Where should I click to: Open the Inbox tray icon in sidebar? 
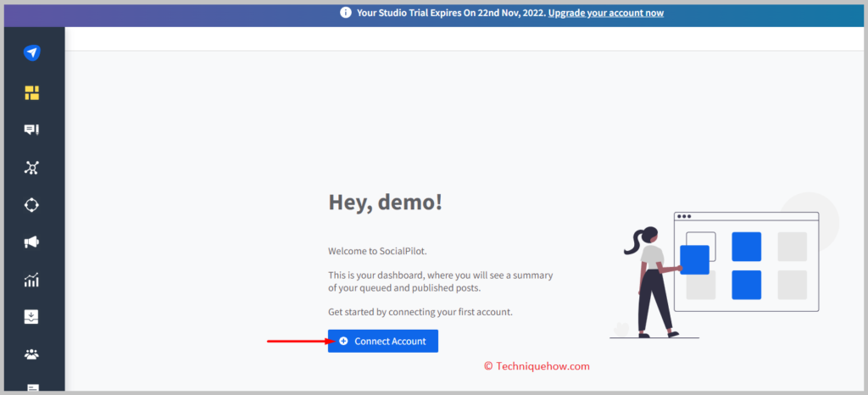(x=31, y=317)
